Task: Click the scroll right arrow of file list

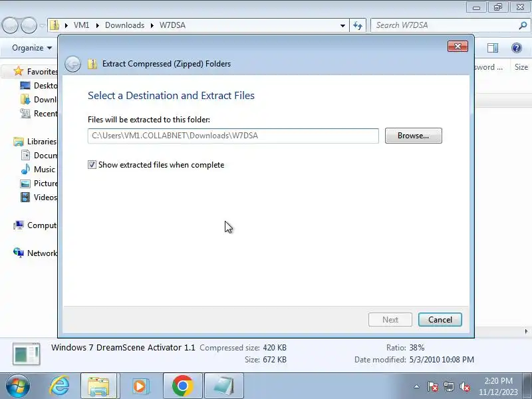Action: point(526,331)
